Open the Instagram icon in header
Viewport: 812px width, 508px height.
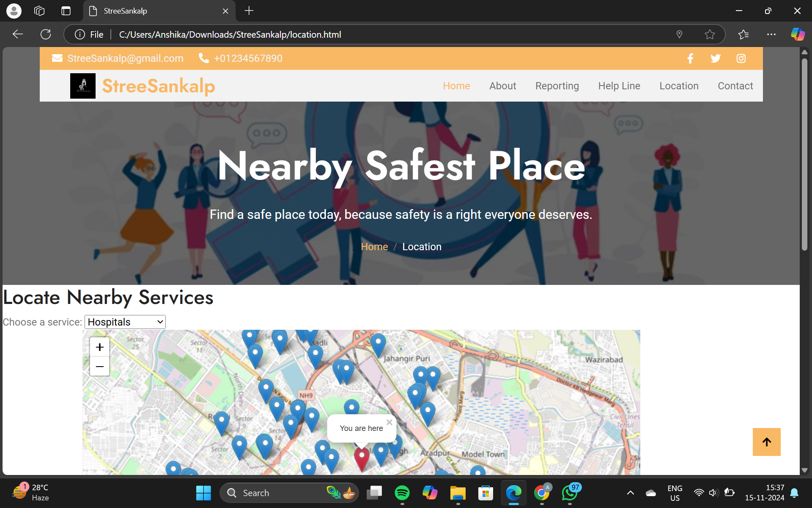click(x=741, y=58)
